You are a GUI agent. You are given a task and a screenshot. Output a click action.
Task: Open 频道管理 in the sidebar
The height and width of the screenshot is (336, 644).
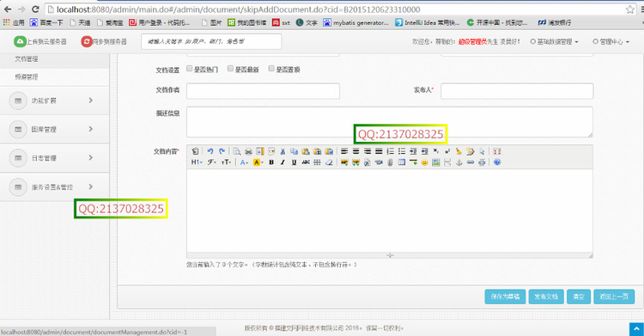click(x=27, y=76)
